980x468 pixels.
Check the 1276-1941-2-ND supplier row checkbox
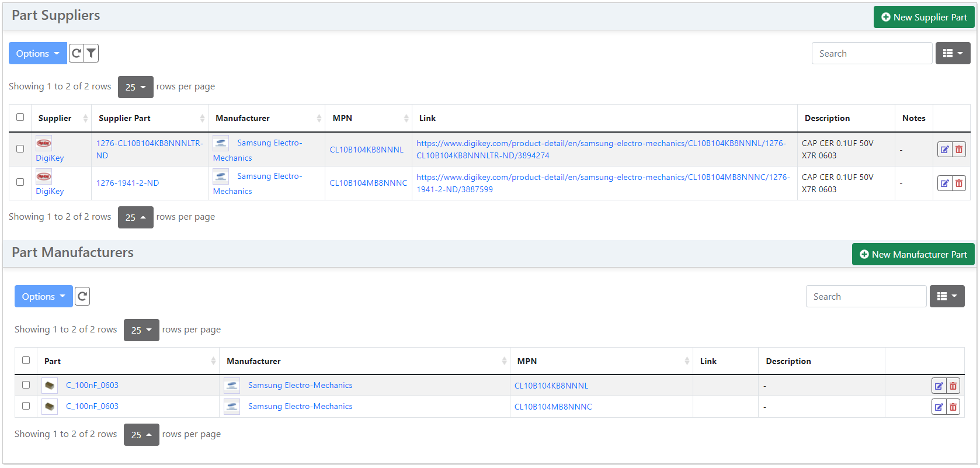coord(20,182)
